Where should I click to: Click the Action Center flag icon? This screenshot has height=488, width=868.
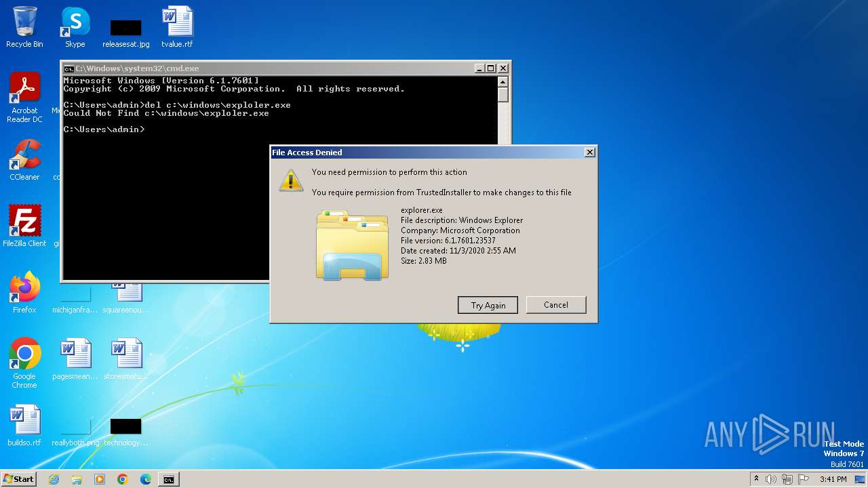coord(804,479)
